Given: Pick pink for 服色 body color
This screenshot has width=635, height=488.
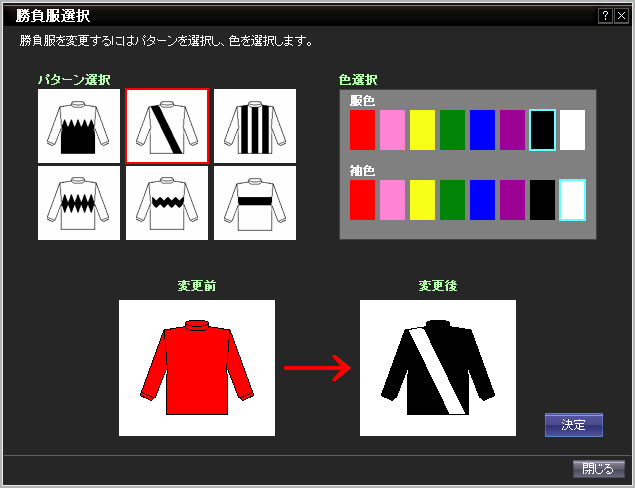Looking at the screenshot, I should tap(392, 130).
